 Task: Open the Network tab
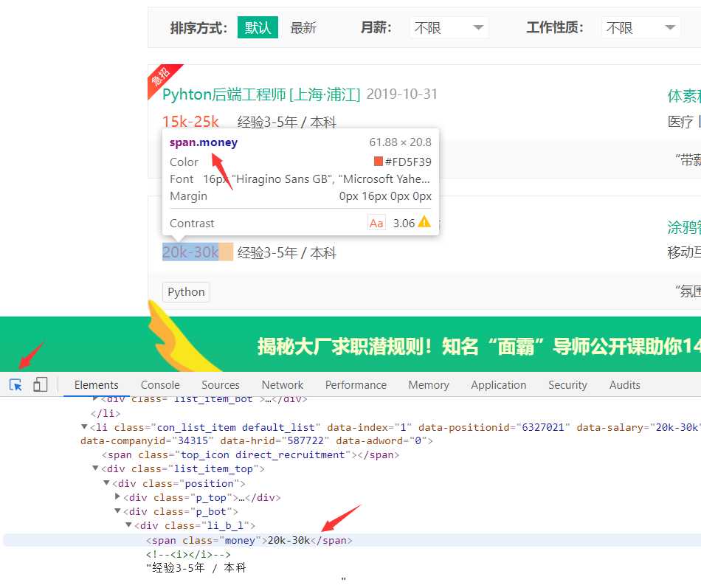(282, 385)
